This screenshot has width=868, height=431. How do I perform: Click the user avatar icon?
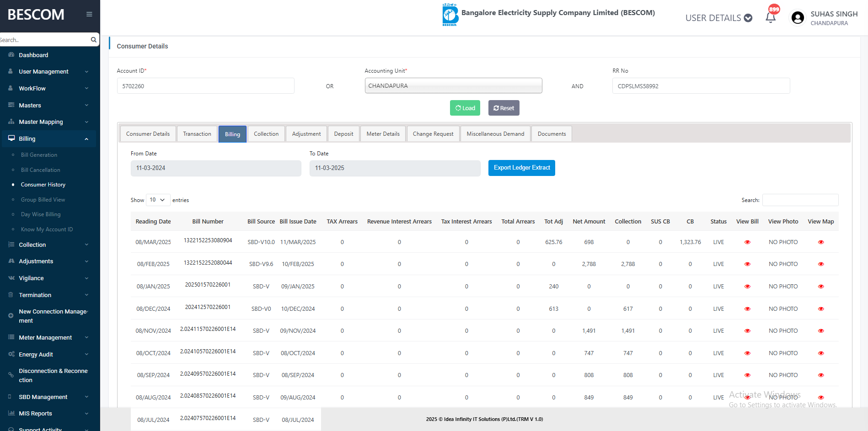click(x=798, y=18)
